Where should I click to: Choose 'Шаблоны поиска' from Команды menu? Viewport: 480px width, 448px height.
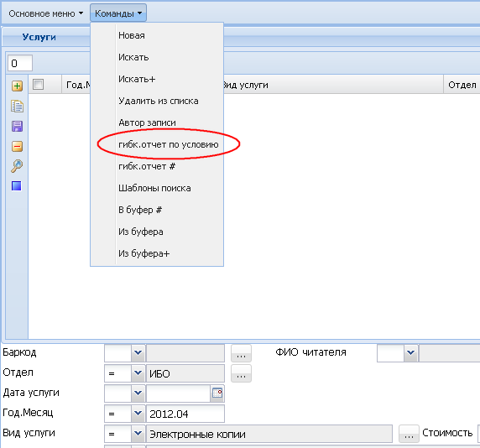point(154,188)
